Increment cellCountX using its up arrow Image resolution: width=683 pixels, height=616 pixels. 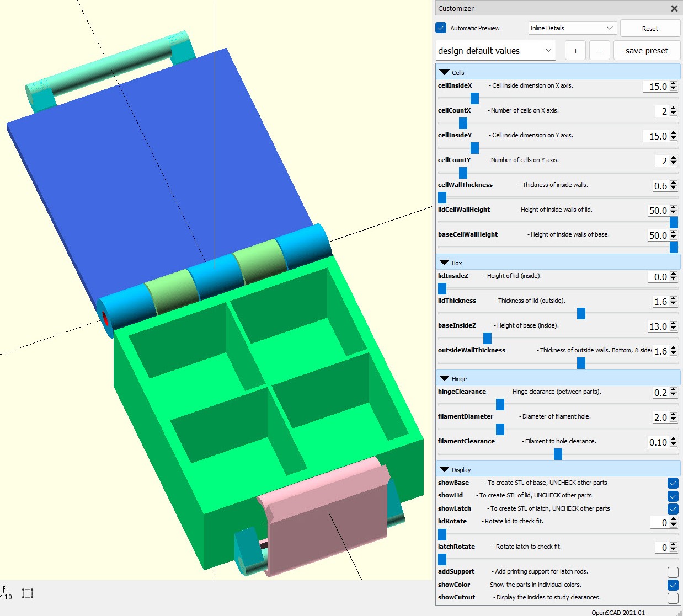click(674, 108)
